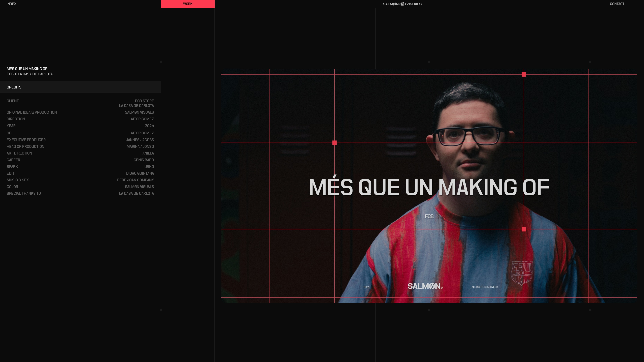Click the 2026 year value in credits
644x362 pixels.
pos(149,126)
